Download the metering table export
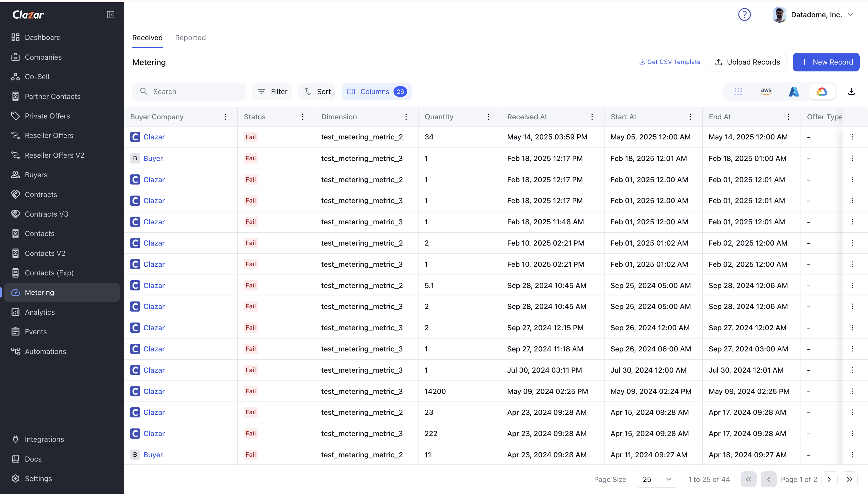The image size is (868, 494). 851,92
